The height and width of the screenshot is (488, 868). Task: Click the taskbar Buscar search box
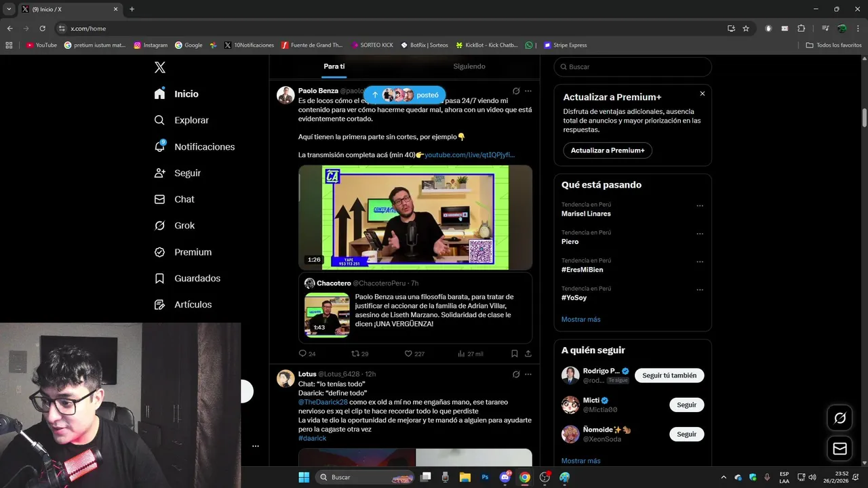click(365, 477)
